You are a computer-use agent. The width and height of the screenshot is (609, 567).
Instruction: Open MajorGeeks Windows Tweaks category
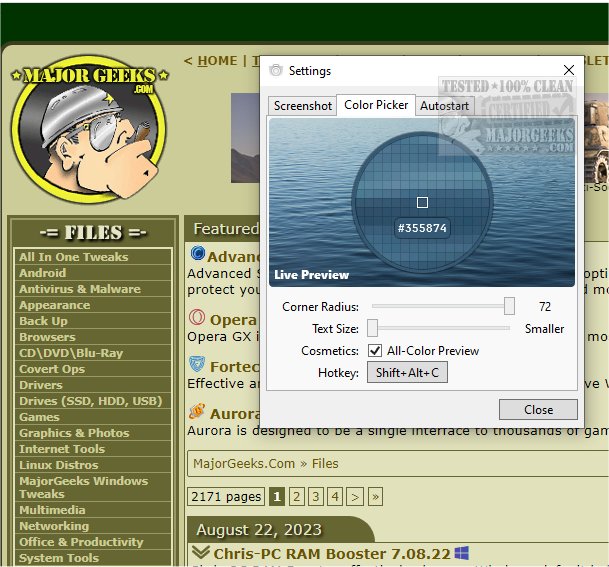click(84, 487)
